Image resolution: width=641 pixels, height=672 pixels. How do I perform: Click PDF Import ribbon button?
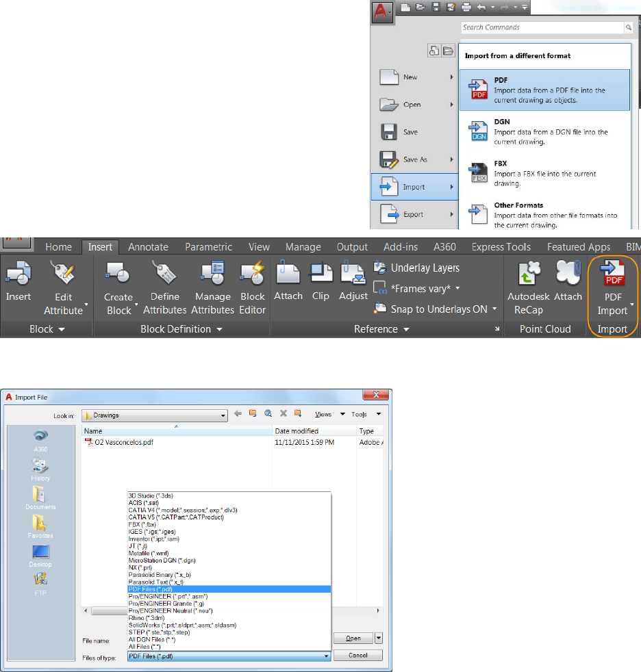click(613, 288)
